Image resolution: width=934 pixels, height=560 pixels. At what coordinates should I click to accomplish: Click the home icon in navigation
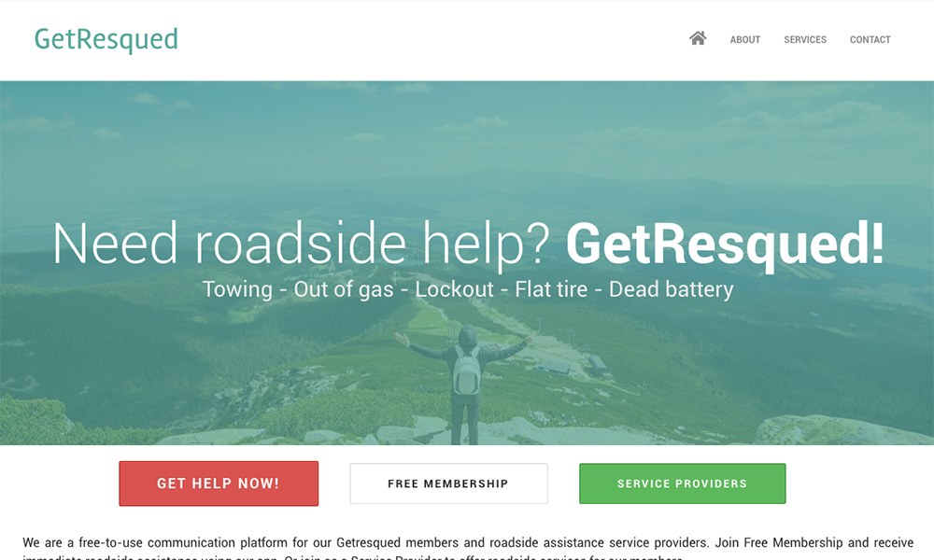click(x=698, y=38)
